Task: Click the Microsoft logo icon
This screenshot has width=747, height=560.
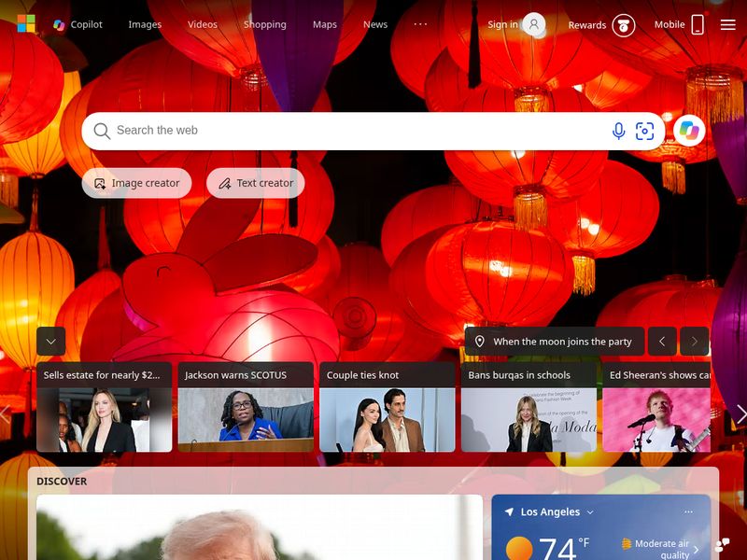Action: [x=26, y=23]
